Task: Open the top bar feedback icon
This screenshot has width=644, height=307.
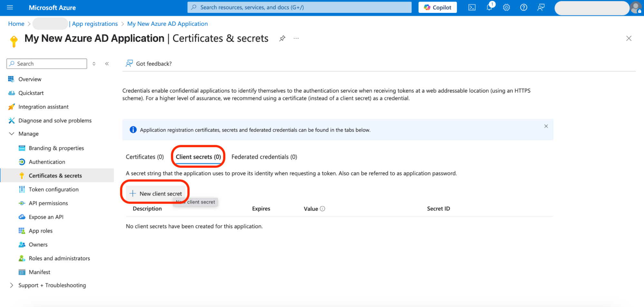Action: (x=541, y=7)
